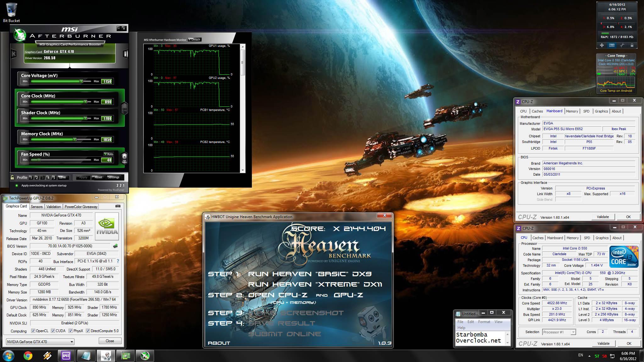Toggle the Auto fan speed button
This screenshot has height=362, width=644.
click(x=109, y=154)
